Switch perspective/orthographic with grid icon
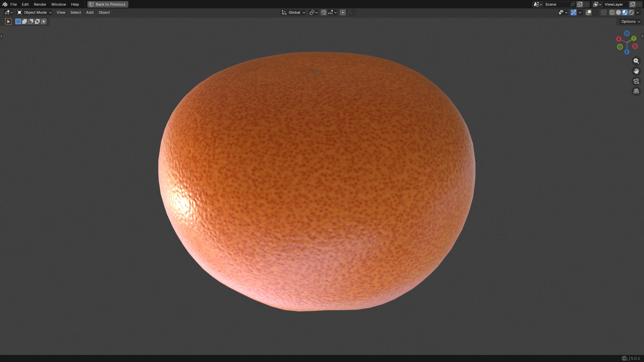644x362 pixels. click(636, 91)
